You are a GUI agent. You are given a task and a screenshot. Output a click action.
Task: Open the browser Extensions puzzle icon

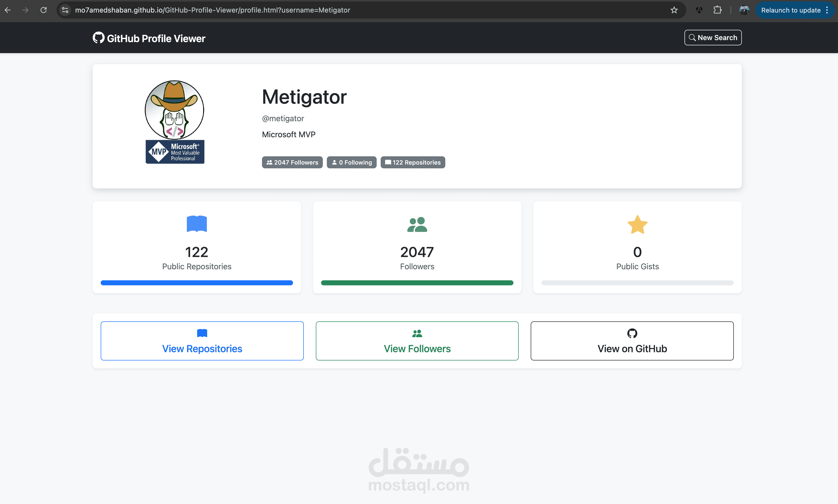coord(717,10)
